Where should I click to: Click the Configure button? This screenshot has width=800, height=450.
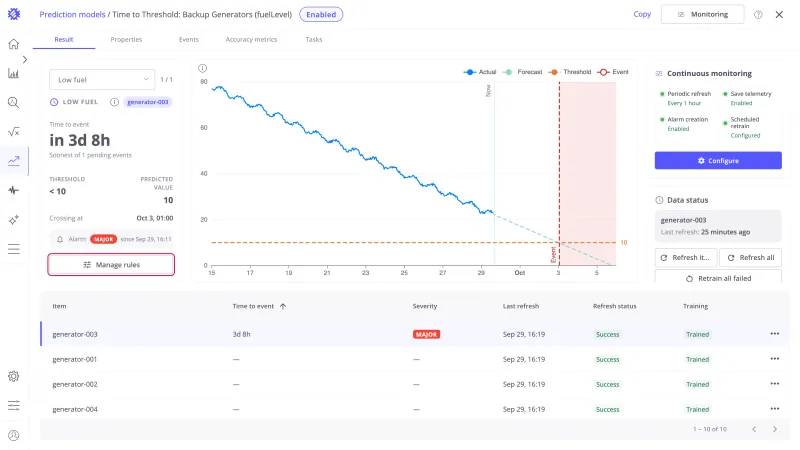point(718,160)
